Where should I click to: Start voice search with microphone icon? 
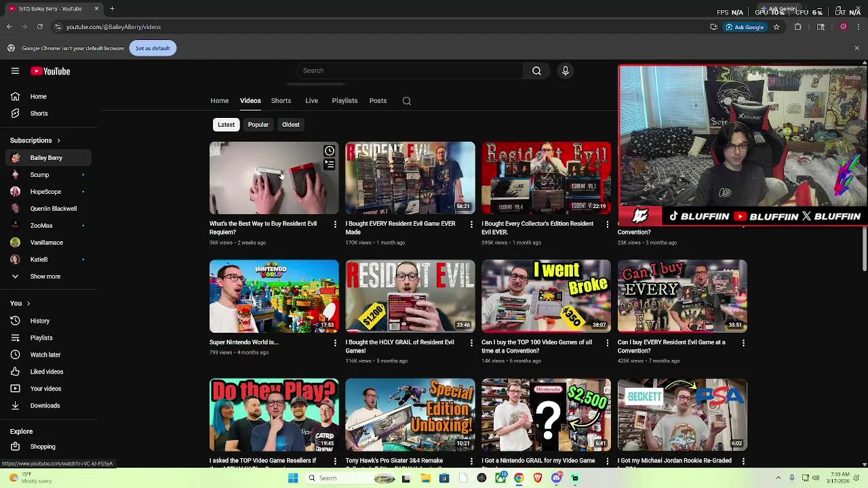coord(565,70)
